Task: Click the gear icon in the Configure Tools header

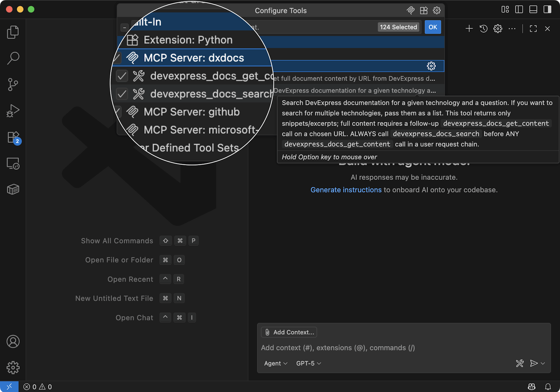Action: click(x=437, y=10)
